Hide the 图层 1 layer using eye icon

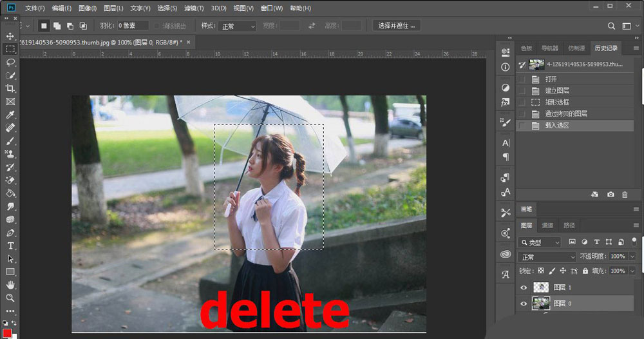[x=523, y=287]
